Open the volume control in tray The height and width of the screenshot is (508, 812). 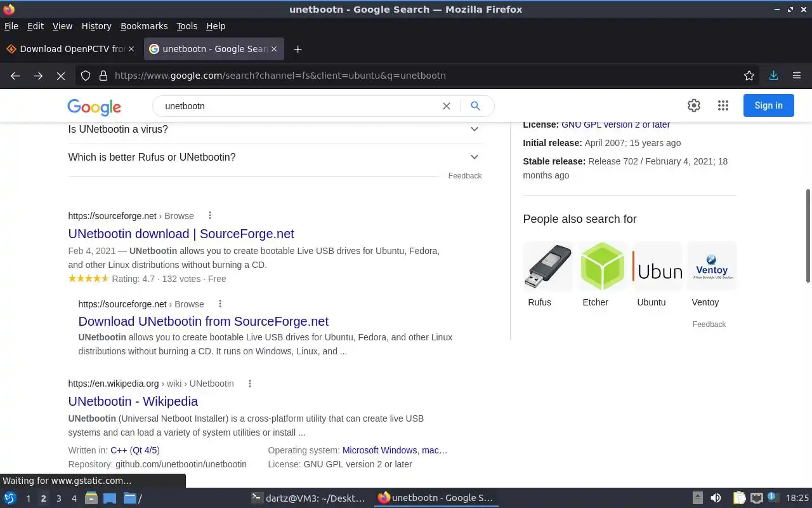click(716, 498)
